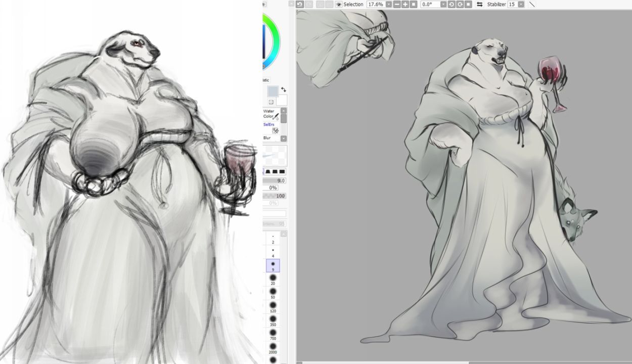Click the 0.0° rotation angle field
This screenshot has height=364, width=632.
click(430, 4)
